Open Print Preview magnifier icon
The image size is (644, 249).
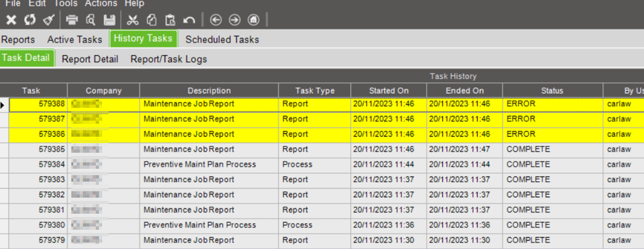pos(91,20)
